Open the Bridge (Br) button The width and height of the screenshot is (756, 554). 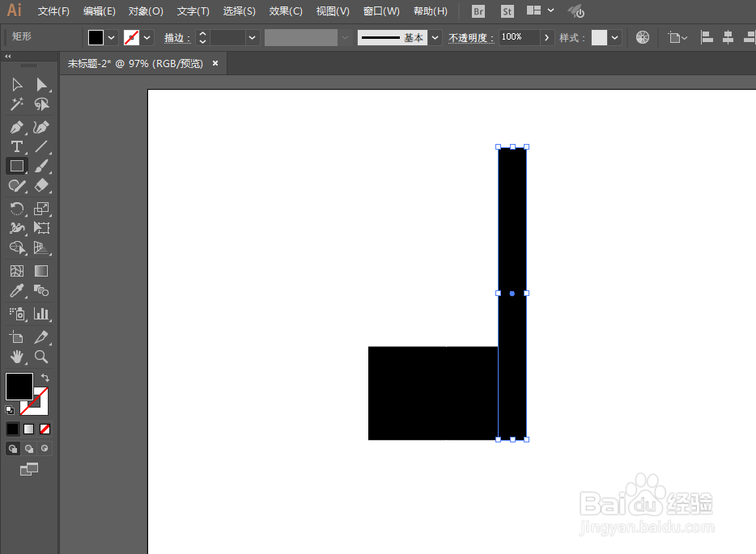point(478,11)
